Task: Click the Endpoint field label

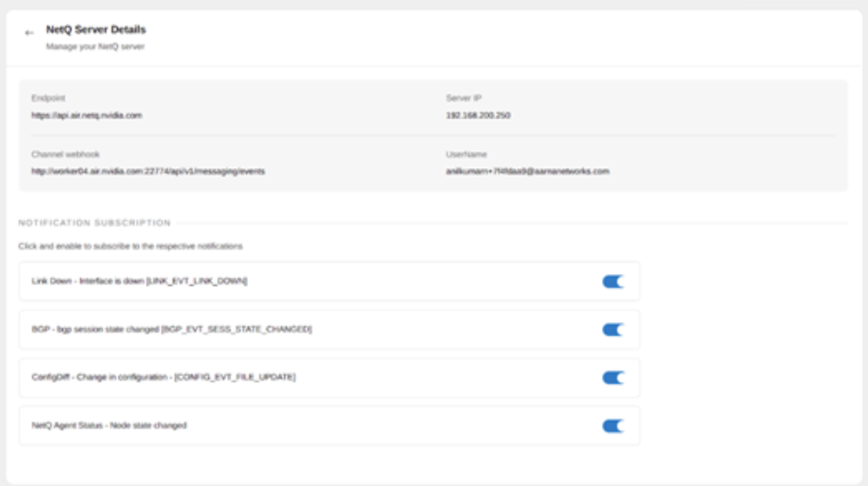Action: coord(48,98)
